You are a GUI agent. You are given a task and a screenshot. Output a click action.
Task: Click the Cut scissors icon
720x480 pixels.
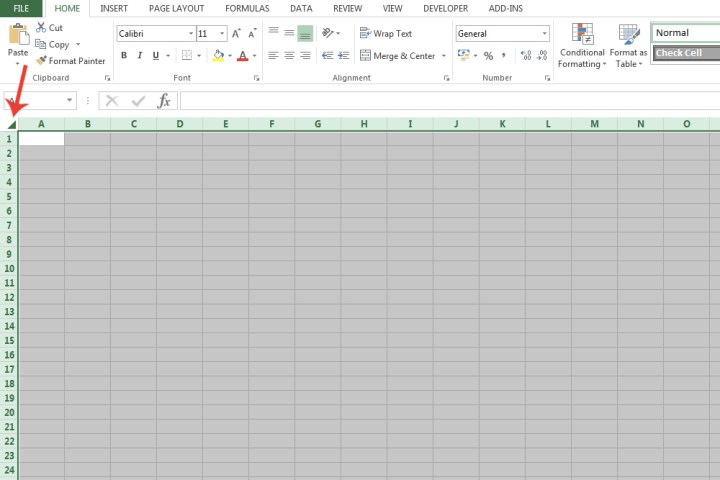pos(42,28)
